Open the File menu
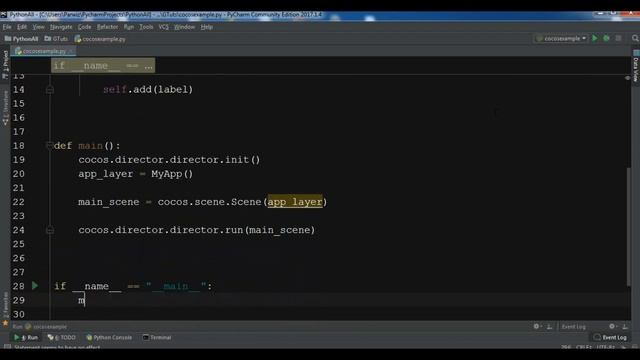This screenshot has width=640, height=360. click(7, 27)
